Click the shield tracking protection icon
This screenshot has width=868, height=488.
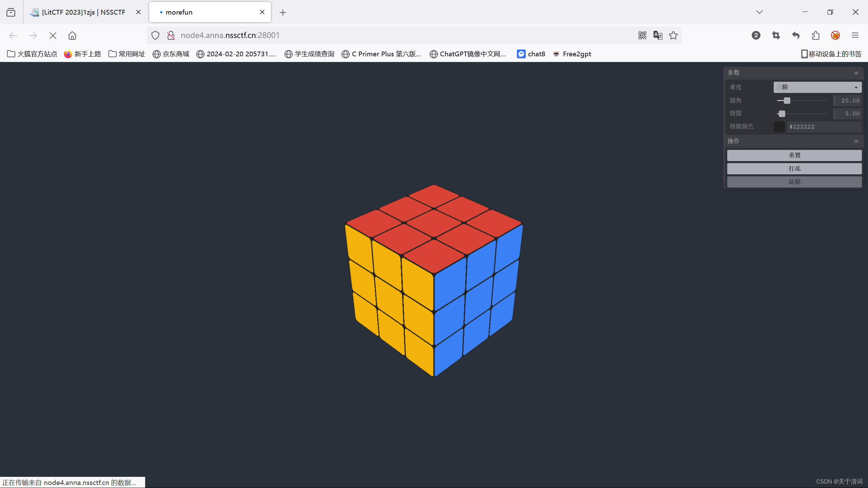pos(155,35)
